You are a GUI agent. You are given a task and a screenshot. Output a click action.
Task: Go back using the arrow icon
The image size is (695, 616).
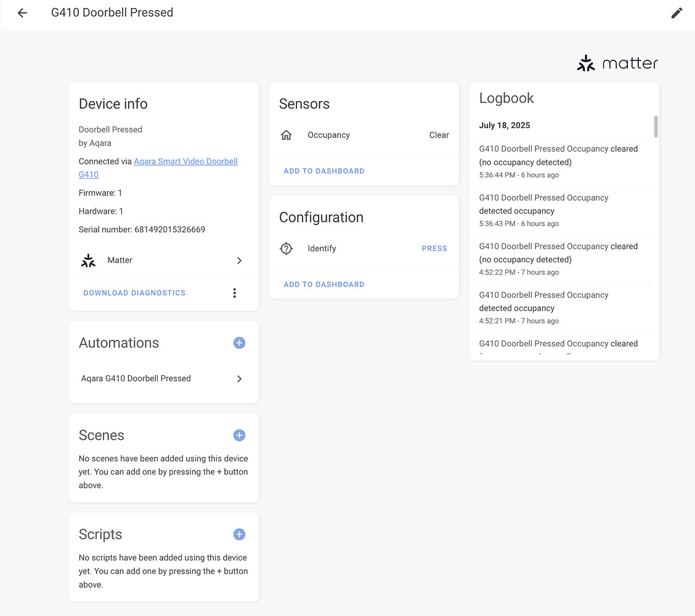pyautogui.click(x=22, y=13)
